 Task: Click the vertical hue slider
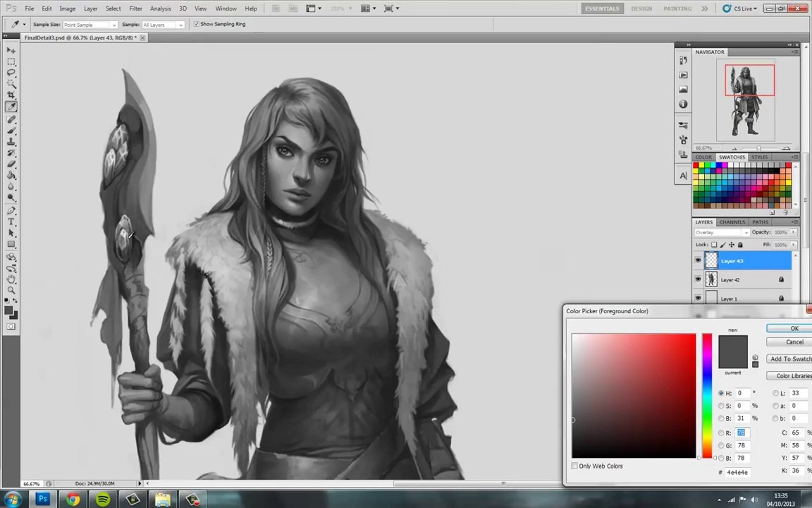[707, 396]
